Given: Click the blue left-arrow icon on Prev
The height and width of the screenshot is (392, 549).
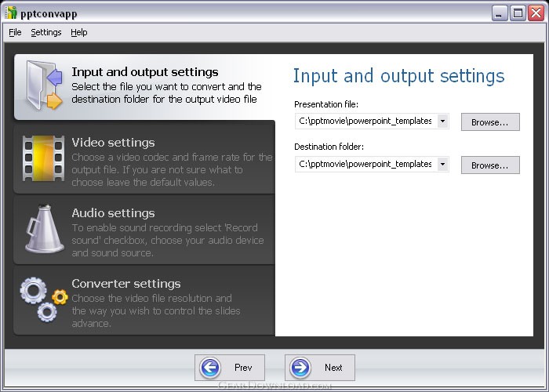Looking at the screenshot, I should (210, 368).
